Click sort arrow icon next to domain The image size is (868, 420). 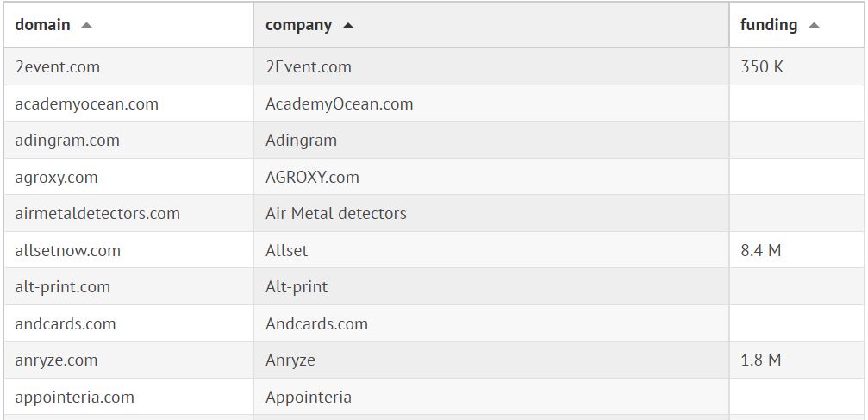tap(86, 25)
